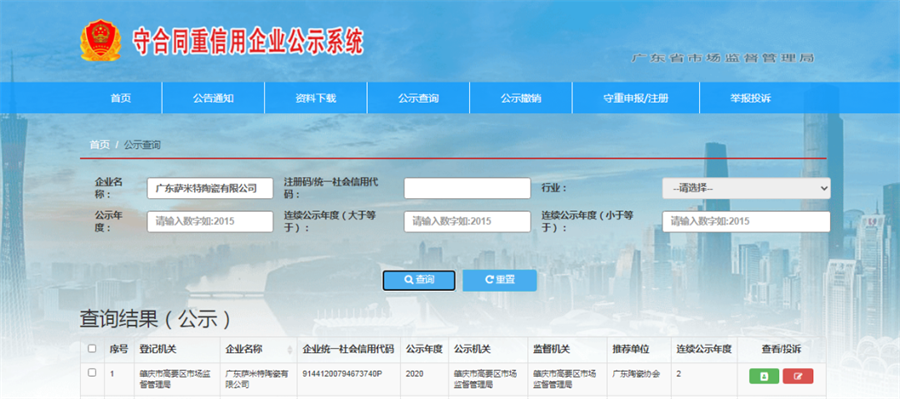Click the 查询 search button
The height and width of the screenshot is (399, 900).
tap(419, 280)
